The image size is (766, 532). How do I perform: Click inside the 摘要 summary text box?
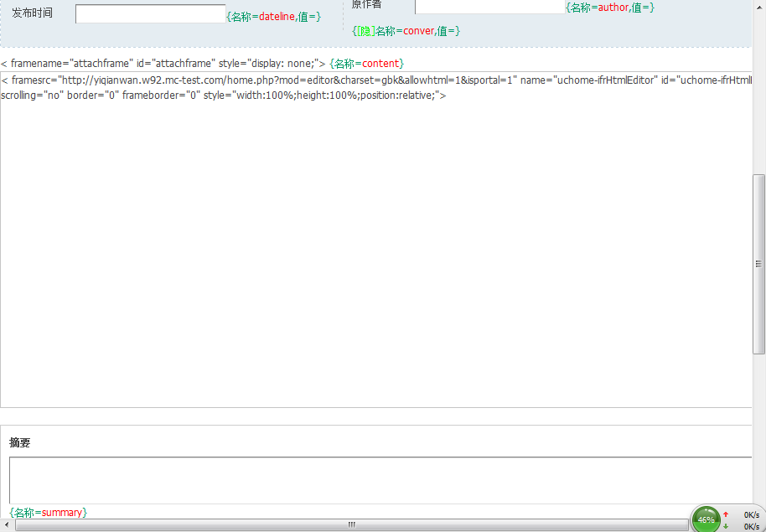(x=377, y=479)
